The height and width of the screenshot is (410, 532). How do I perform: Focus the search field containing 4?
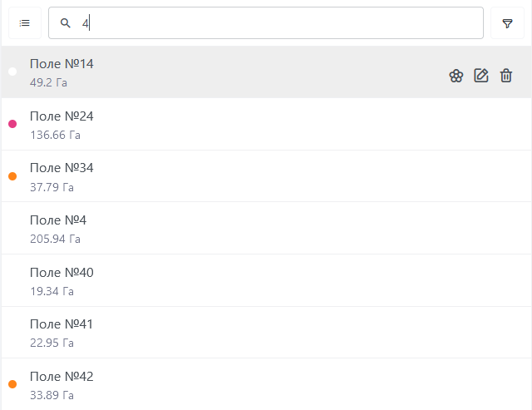pos(274,23)
